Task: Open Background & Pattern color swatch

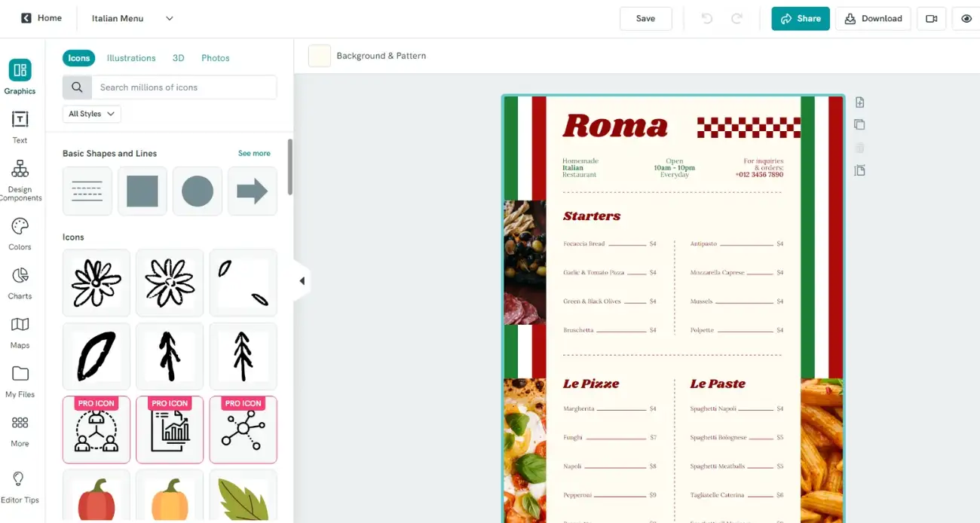Action: [319, 55]
